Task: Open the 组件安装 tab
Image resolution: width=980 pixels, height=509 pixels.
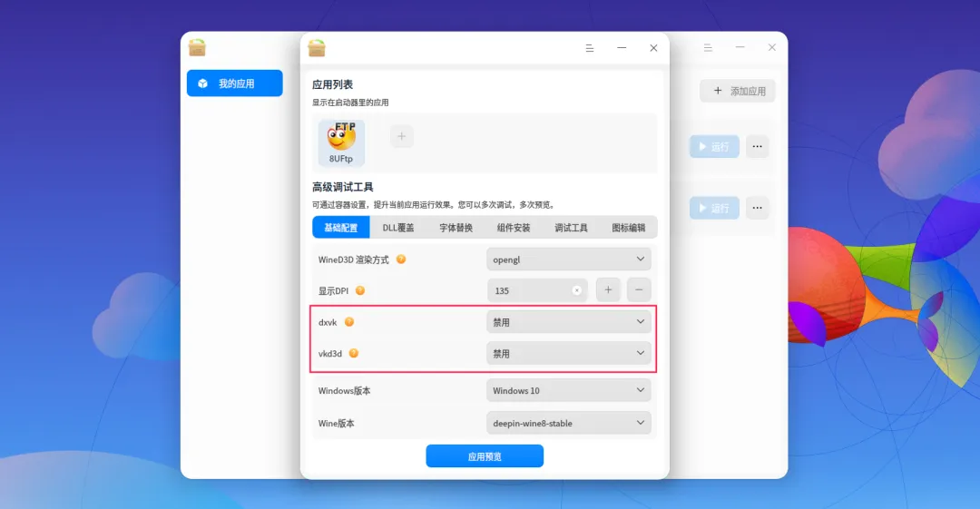Action: coord(513,228)
